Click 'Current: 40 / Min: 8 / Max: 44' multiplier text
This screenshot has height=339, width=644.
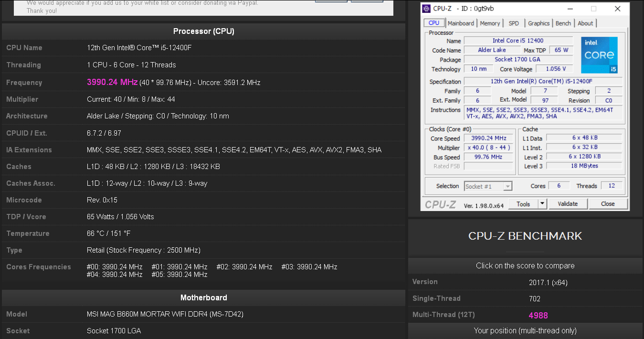(131, 99)
